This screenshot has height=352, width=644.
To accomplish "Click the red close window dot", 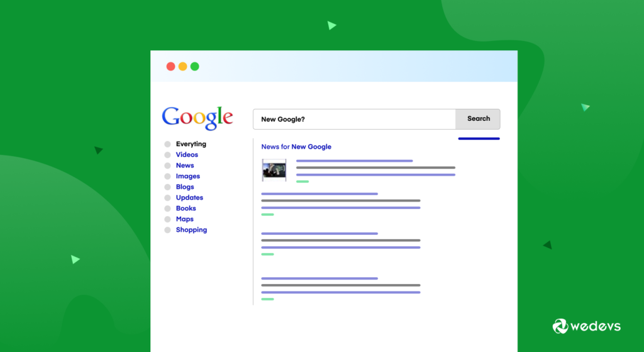I will [x=171, y=66].
